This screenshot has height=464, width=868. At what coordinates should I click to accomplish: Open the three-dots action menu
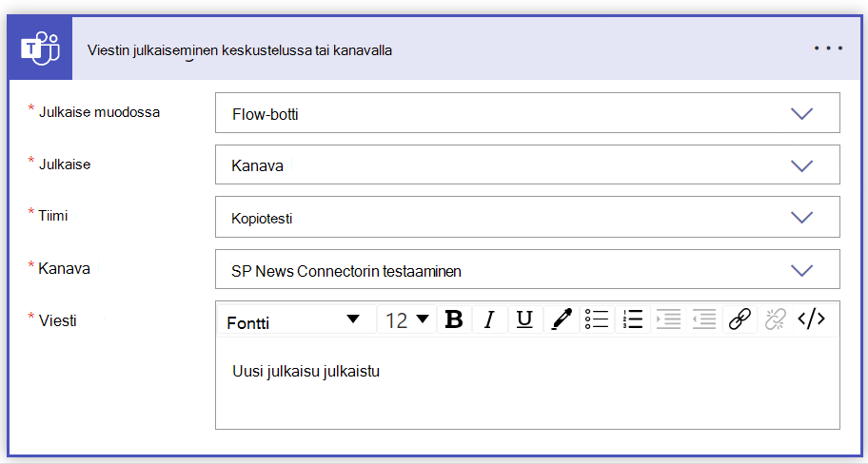pos(828,48)
